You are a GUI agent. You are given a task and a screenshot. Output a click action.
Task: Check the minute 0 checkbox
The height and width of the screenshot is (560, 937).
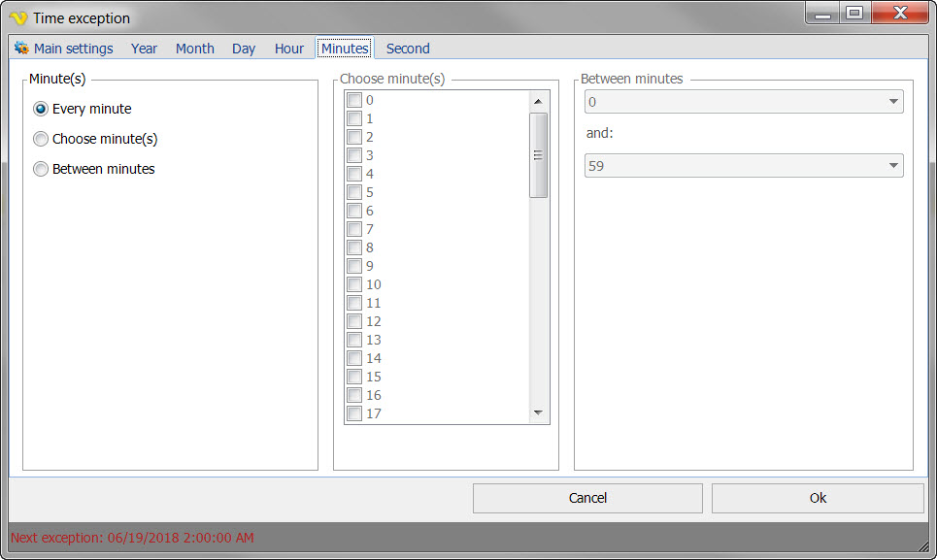click(354, 100)
